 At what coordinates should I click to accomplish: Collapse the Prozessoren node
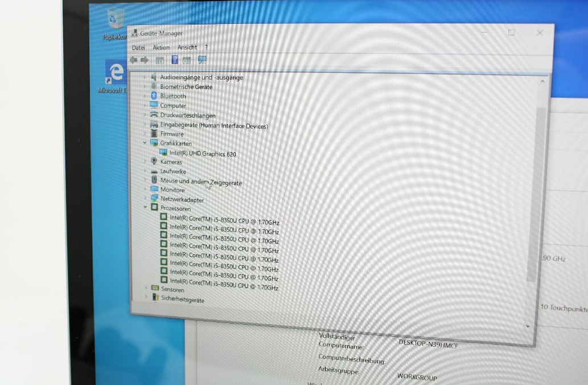[145, 207]
